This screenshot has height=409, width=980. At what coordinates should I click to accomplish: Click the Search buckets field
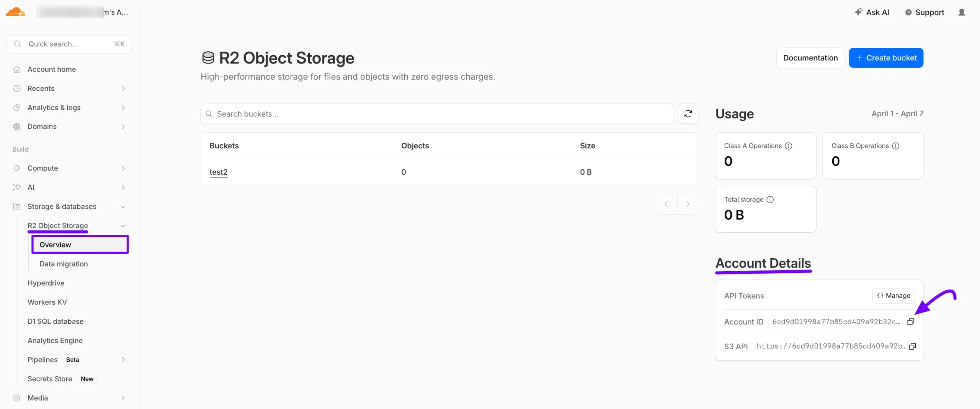point(436,114)
